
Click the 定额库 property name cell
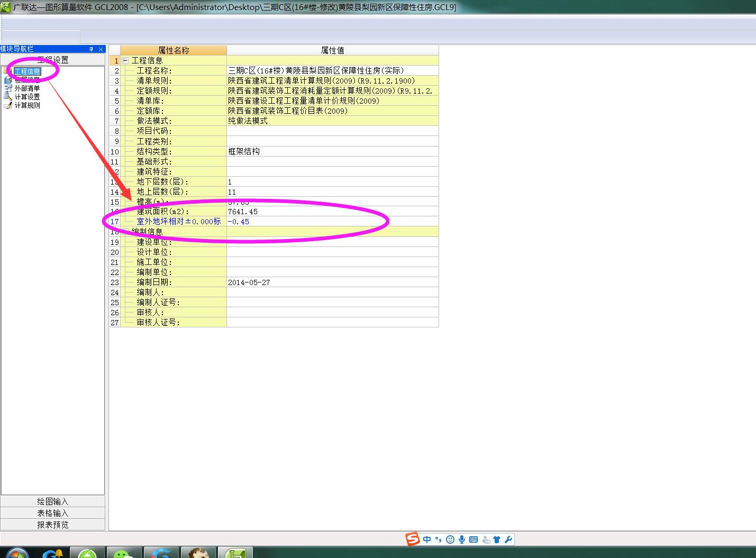coord(174,111)
